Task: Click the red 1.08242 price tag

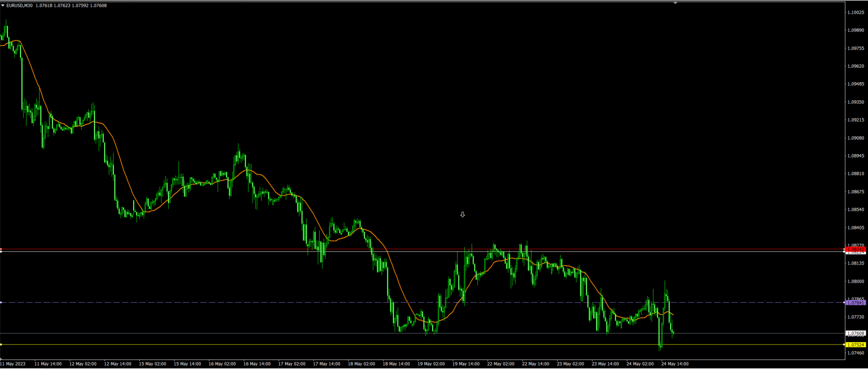Action: (x=855, y=250)
